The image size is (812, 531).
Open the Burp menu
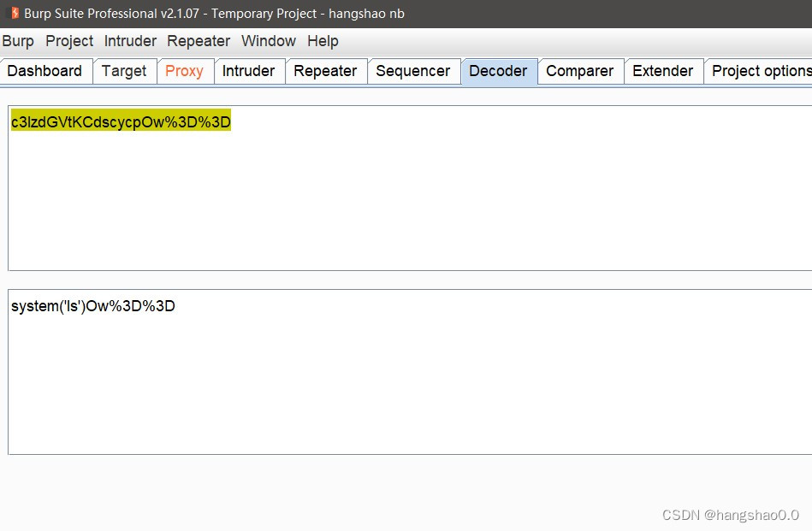point(18,41)
